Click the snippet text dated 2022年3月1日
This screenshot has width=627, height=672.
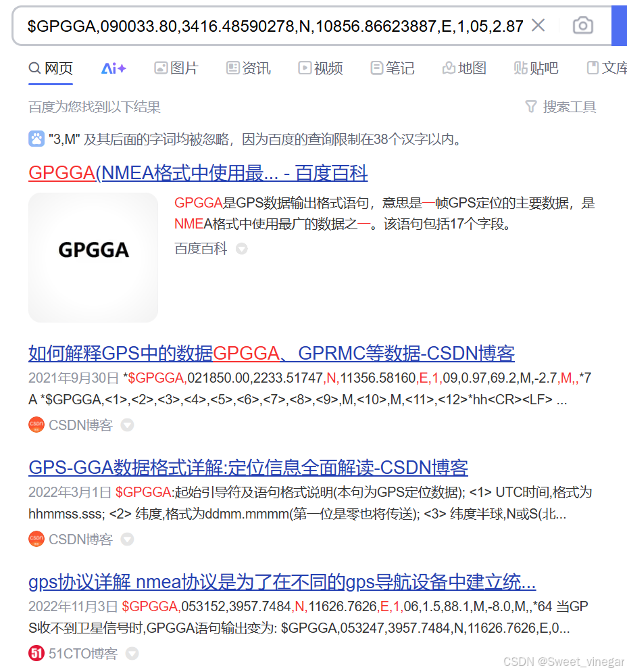point(310,503)
